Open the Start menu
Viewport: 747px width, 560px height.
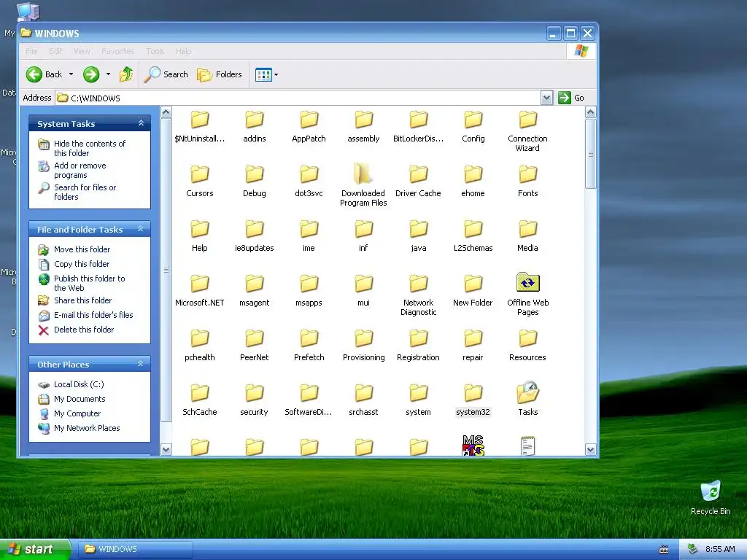pyautogui.click(x=35, y=549)
